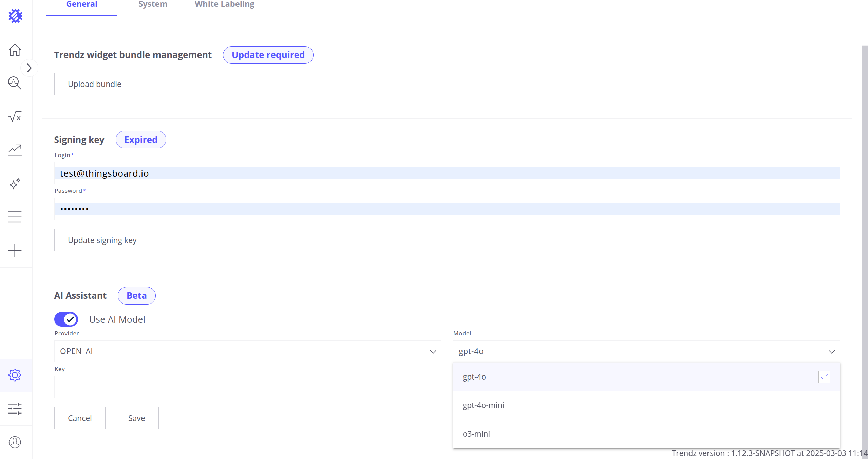Open the anomaly search magnifier icon
868x459 pixels.
point(15,83)
